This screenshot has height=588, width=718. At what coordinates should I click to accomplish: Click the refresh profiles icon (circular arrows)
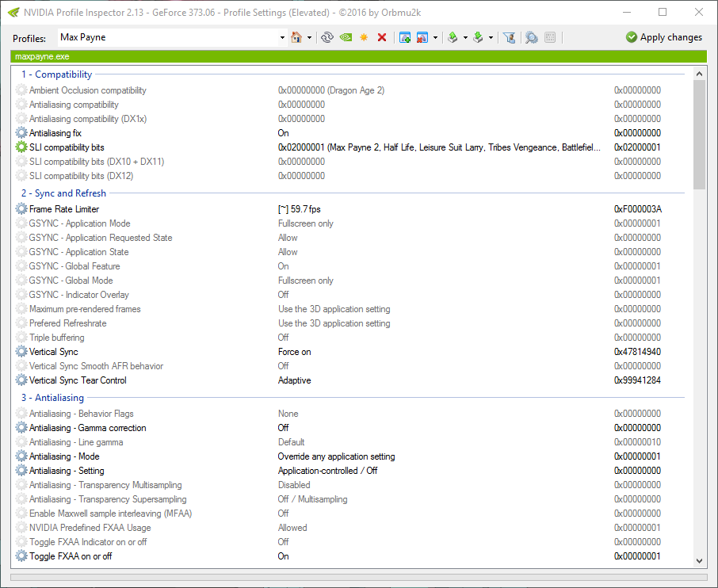pyautogui.click(x=327, y=37)
